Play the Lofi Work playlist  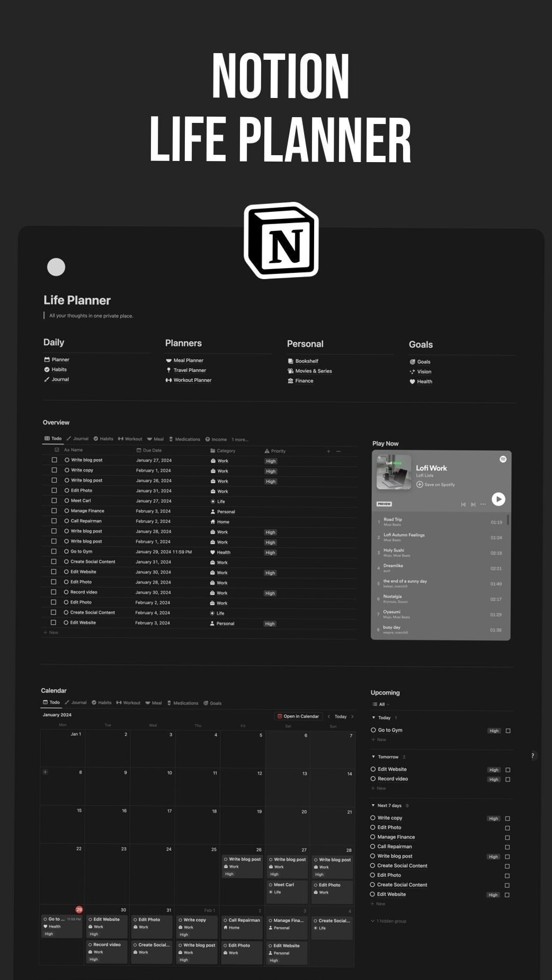[x=498, y=499]
